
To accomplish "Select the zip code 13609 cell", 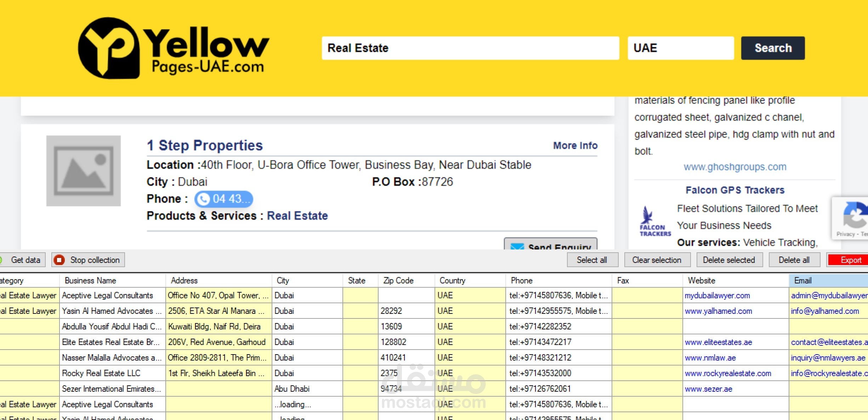I will (407, 327).
